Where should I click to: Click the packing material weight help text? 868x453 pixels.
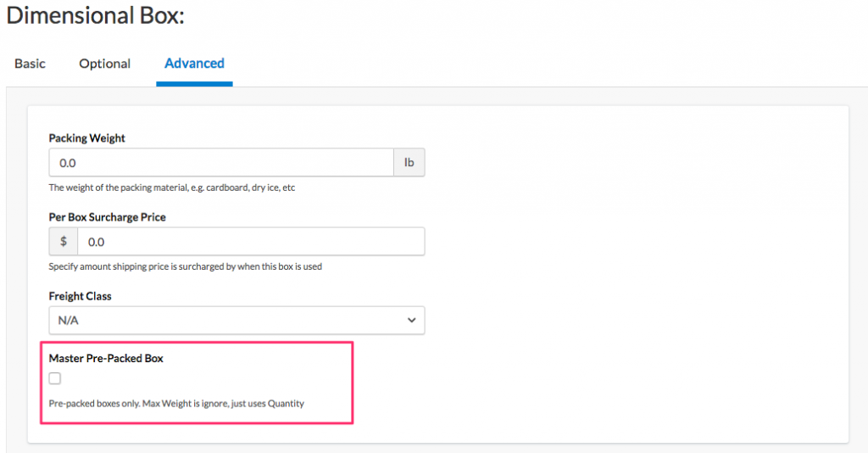click(171, 187)
